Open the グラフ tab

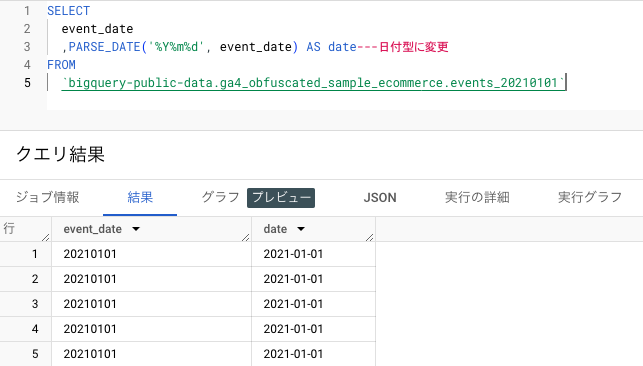pyautogui.click(x=220, y=198)
